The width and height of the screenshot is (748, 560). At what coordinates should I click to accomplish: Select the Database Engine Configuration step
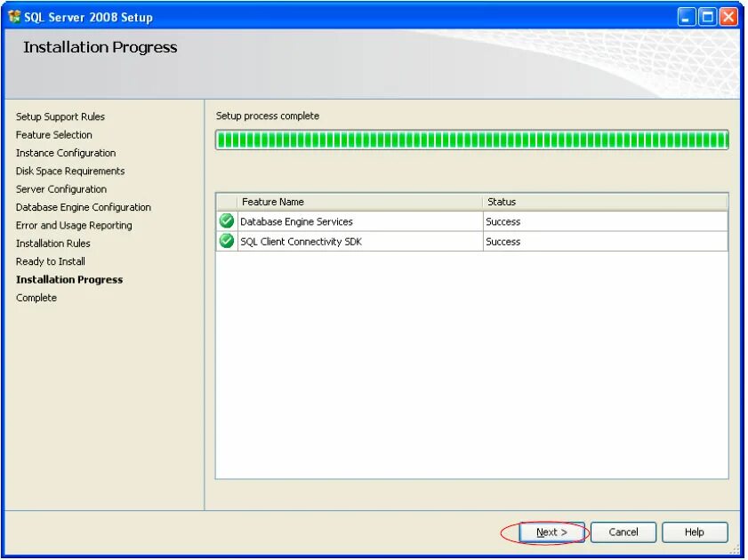pos(84,207)
